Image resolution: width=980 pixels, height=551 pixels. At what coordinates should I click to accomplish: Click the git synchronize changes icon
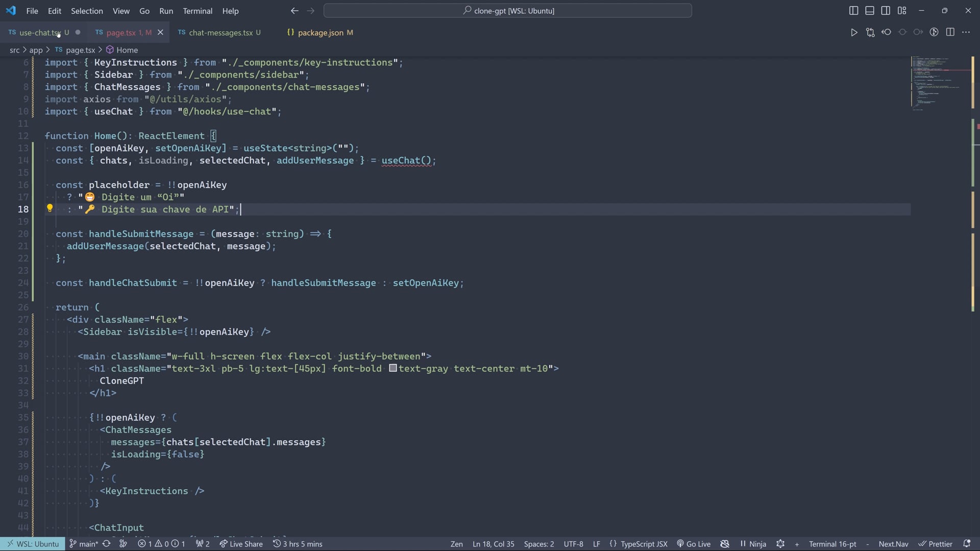click(106, 544)
